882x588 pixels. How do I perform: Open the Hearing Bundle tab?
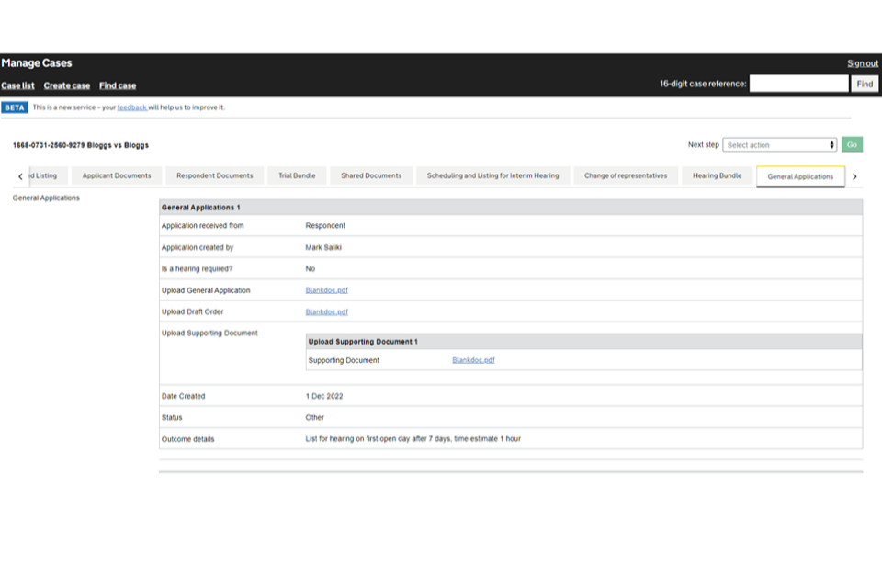[717, 175]
